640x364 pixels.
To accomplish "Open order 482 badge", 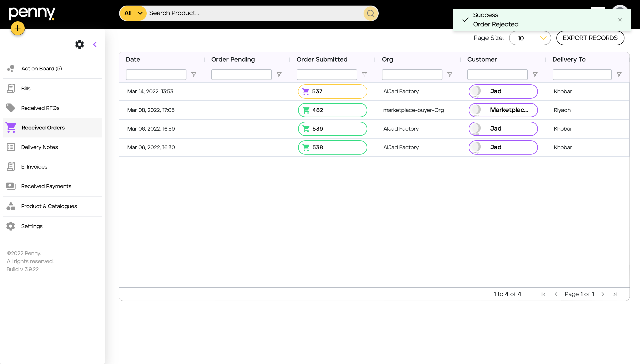I will [332, 110].
